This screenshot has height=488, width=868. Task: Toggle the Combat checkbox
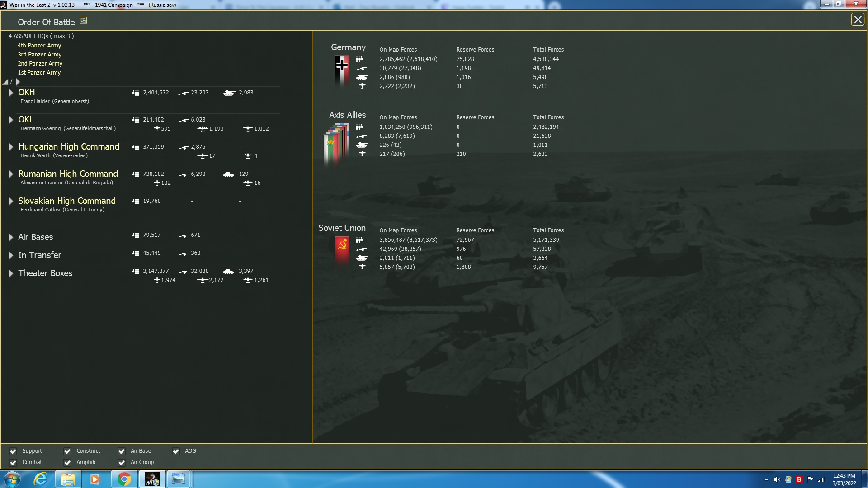click(13, 463)
